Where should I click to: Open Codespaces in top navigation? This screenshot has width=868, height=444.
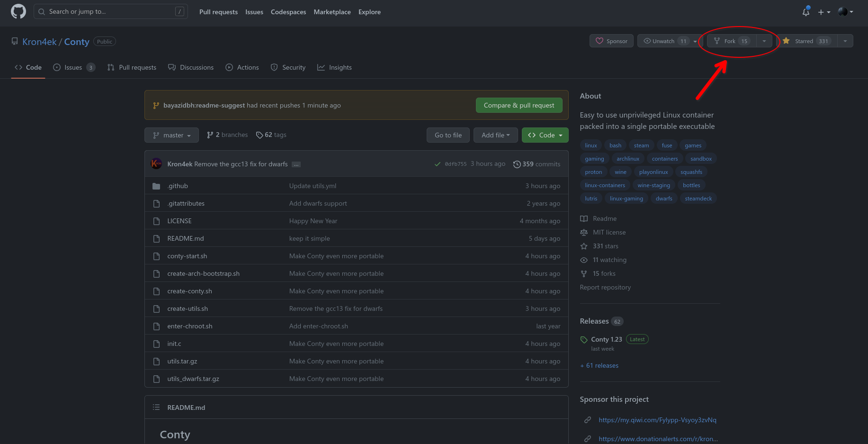coord(288,12)
